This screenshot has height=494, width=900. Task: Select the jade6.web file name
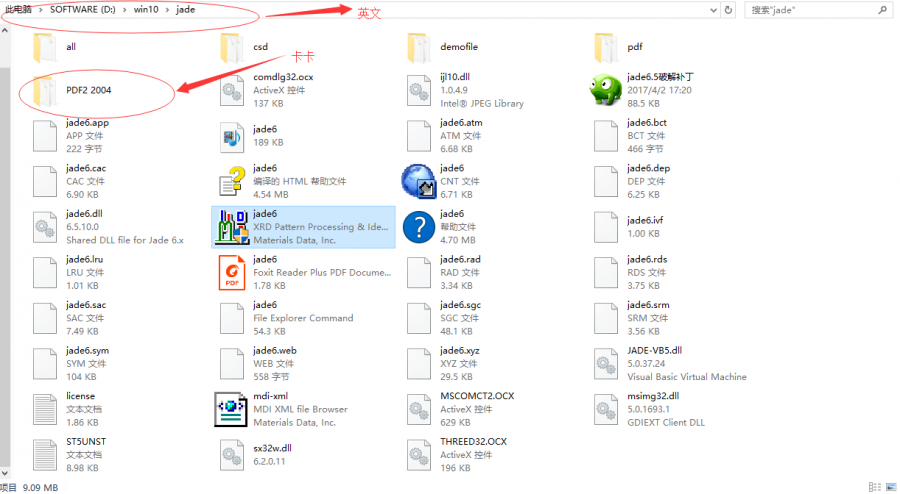275,351
